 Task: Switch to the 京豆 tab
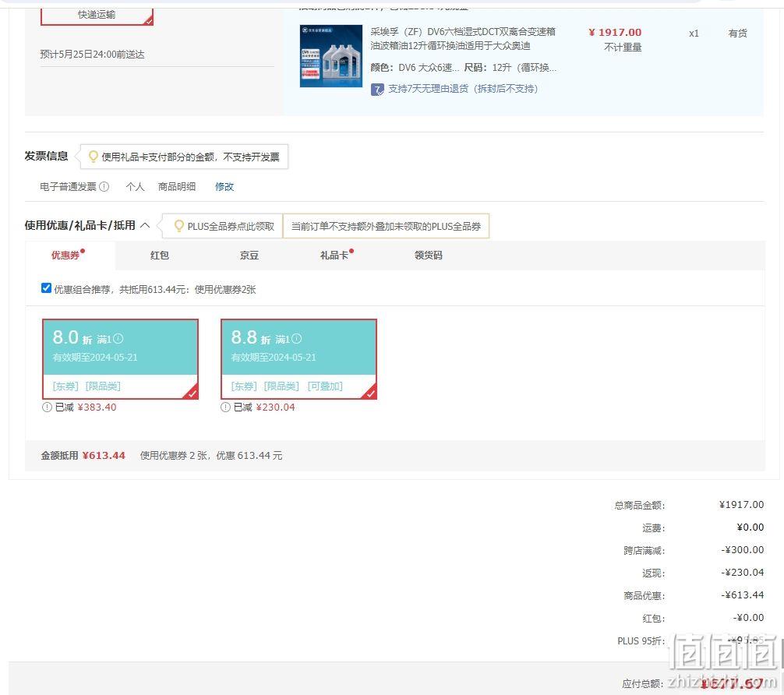(x=249, y=256)
